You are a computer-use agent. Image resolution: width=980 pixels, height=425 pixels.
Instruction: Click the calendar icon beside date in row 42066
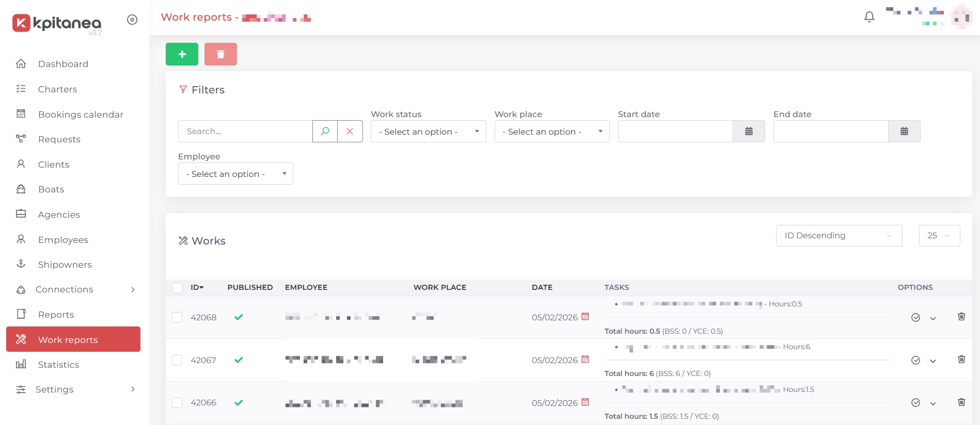pos(585,402)
